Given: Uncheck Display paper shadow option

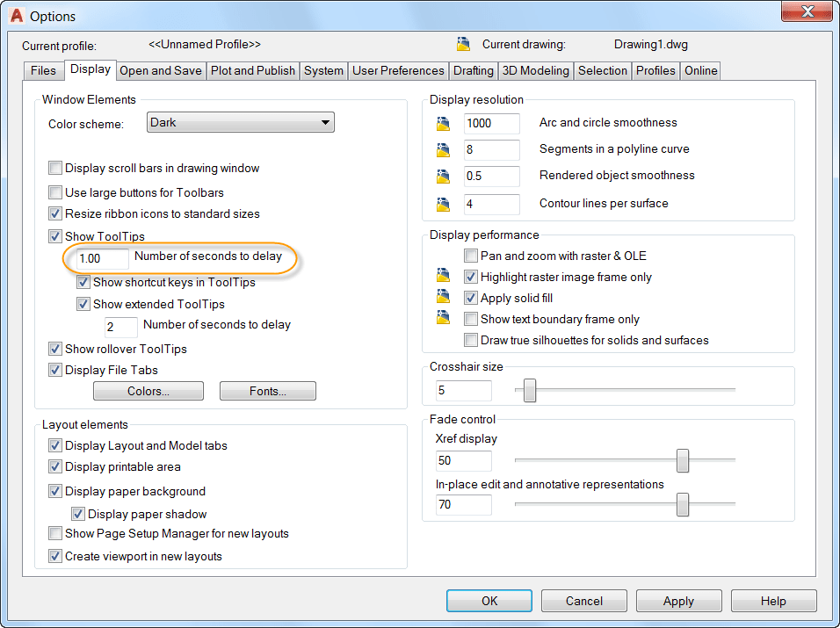Looking at the screenshot, I should coord(78,515).
